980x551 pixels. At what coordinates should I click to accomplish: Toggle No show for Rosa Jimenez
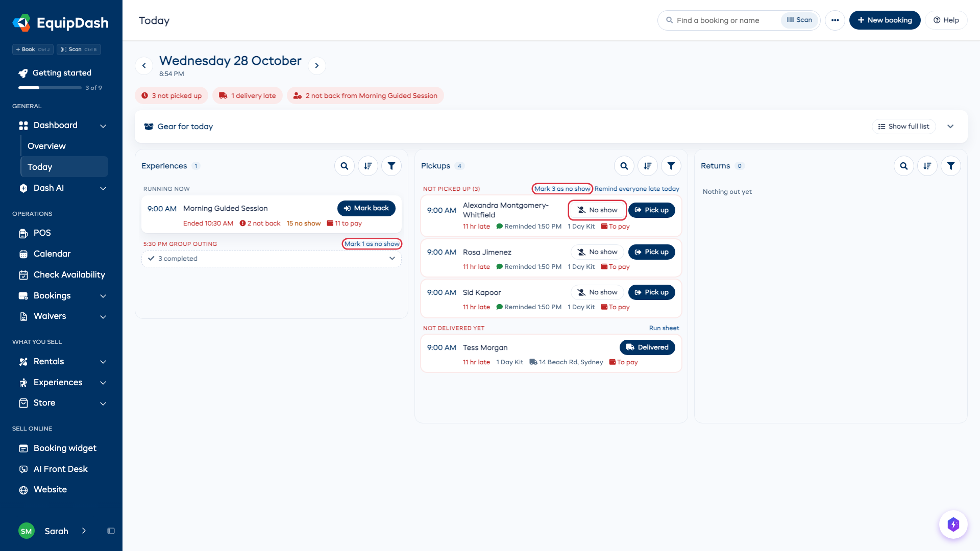597,252
